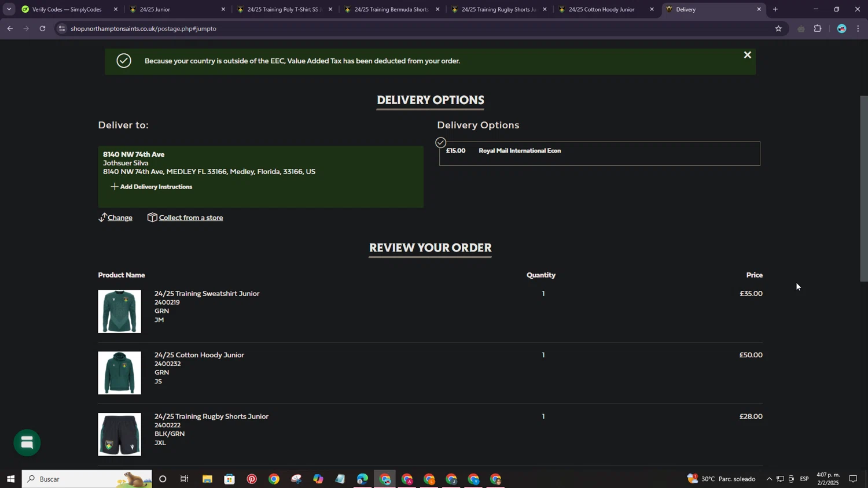
Task: Expand the tab search dropdown arrow
Action: click(x=9, y=9)
